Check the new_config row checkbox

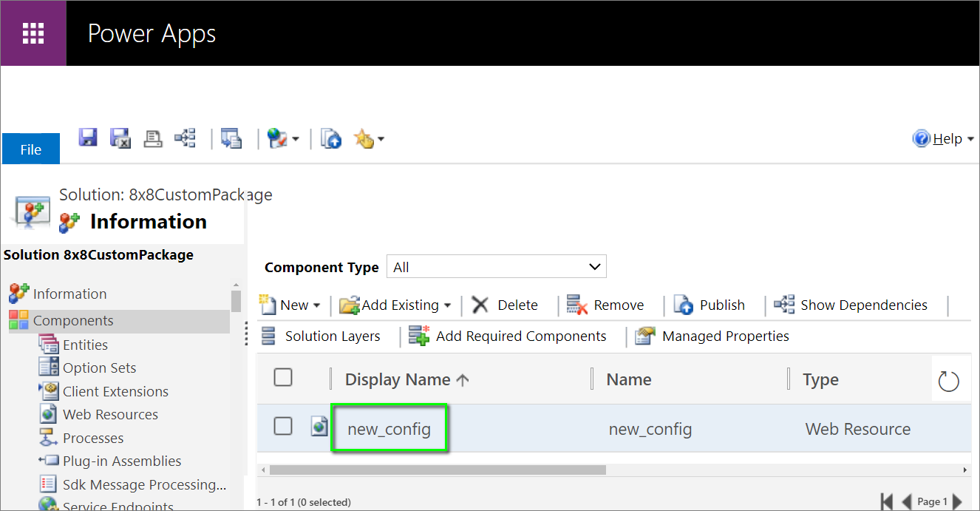(283, 426)
